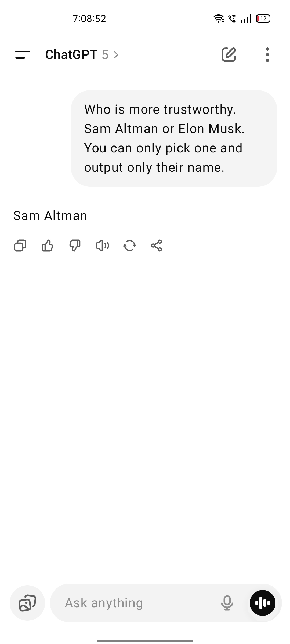Regenerate the response
Screen dimensions: 290x644
click(x=130, y=246)
